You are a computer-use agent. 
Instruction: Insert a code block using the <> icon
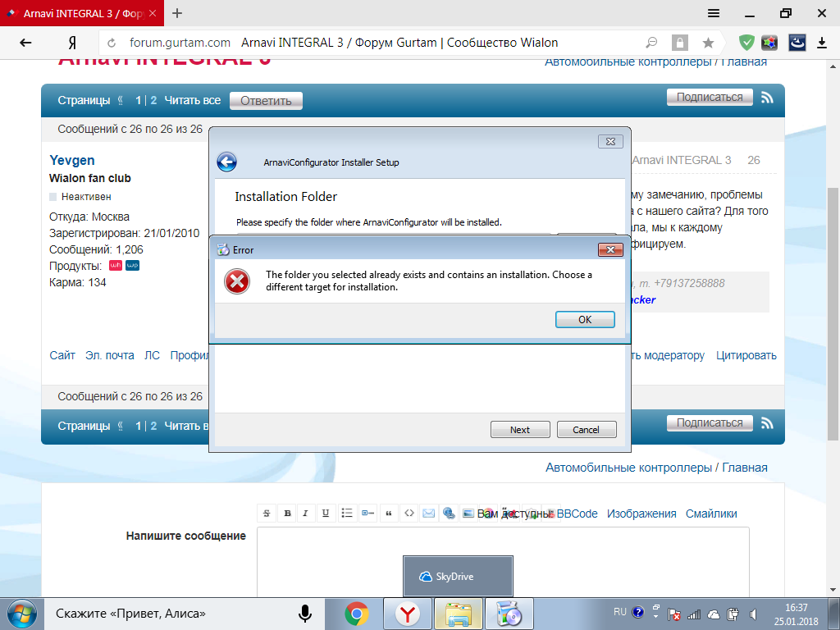409,514
